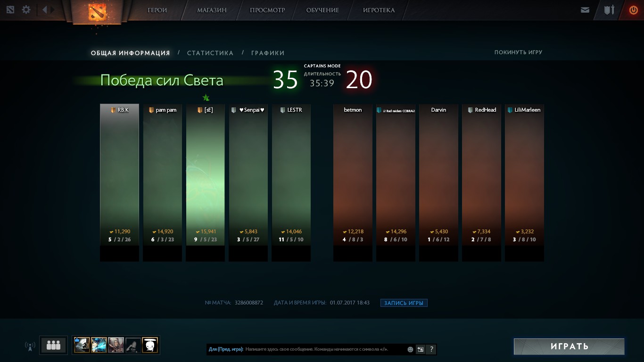Select player name [sE]
Image resolution: width=644 pixels, height=362 pixels.
(x=208, y=110)
